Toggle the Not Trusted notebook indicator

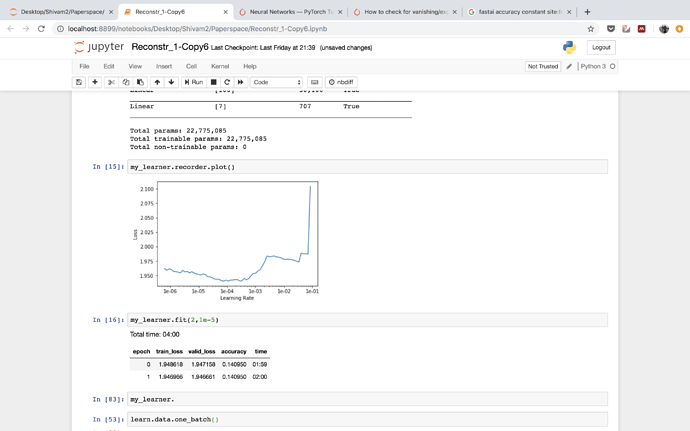[543, 66]
